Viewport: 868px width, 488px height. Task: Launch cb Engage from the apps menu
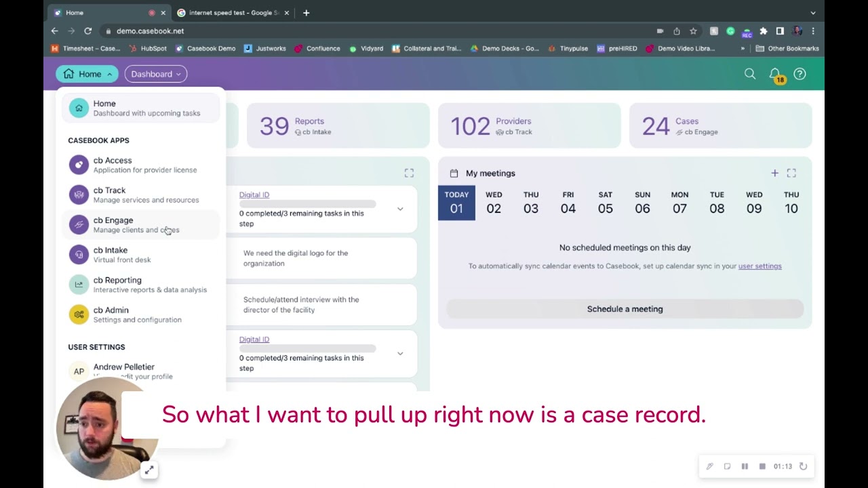pyautogui.click(x=141, y=224)
